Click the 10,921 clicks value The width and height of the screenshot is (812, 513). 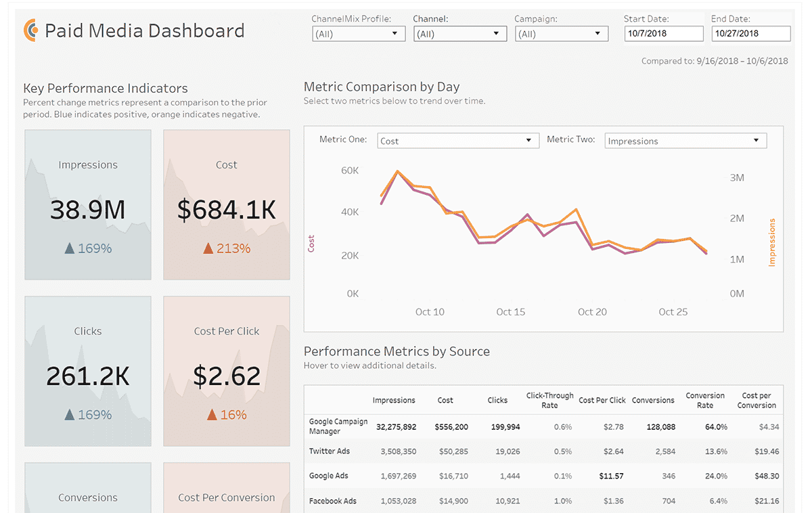pos(507,501)
